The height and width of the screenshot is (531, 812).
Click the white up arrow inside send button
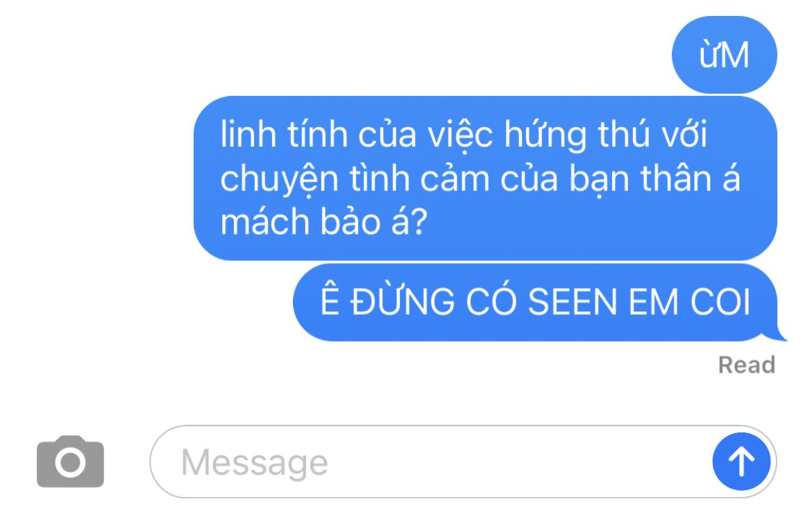[741, 461]
